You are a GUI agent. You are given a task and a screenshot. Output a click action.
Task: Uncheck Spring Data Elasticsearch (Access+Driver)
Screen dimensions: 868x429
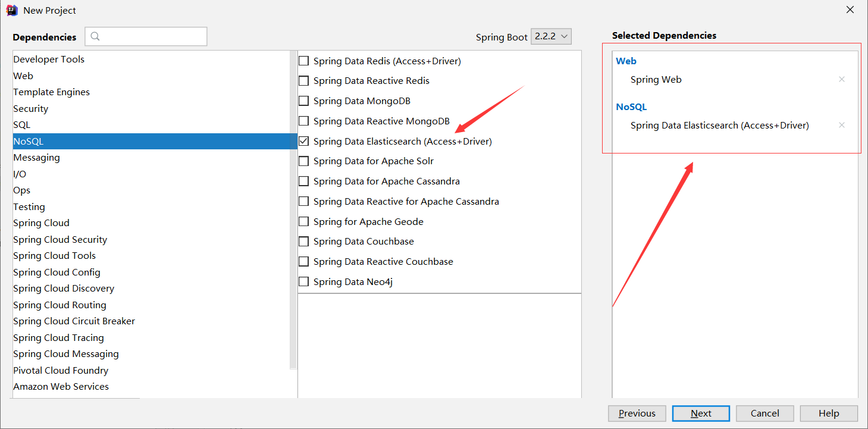(x=303, y=141)
